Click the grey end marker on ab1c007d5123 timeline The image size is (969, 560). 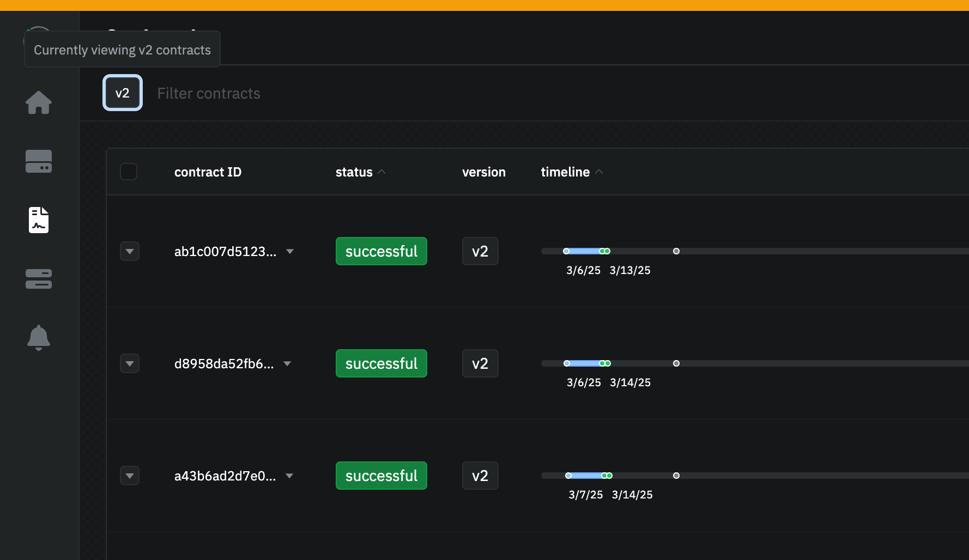(676, 251)
